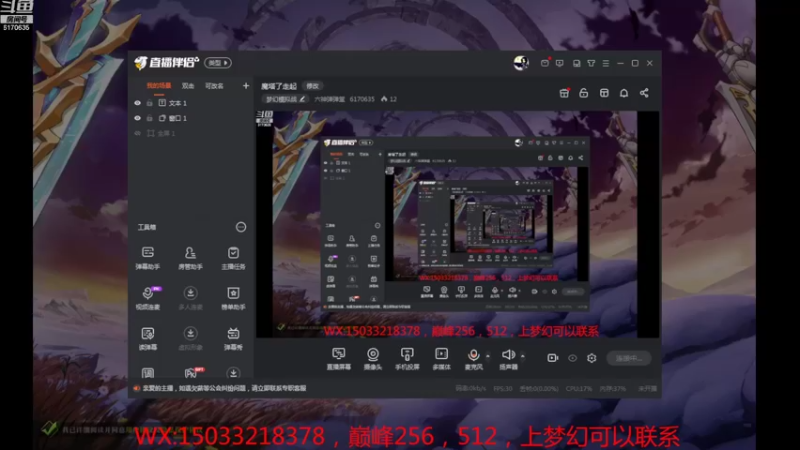
Task: Open the 榜单助手 star ranking tool
Action: [233, 298]
